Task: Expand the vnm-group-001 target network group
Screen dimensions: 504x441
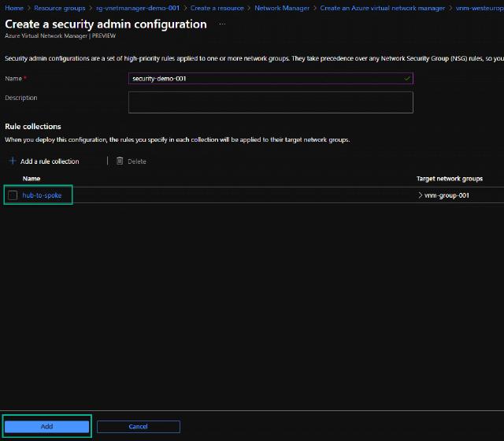Action: tap(421, 195)
